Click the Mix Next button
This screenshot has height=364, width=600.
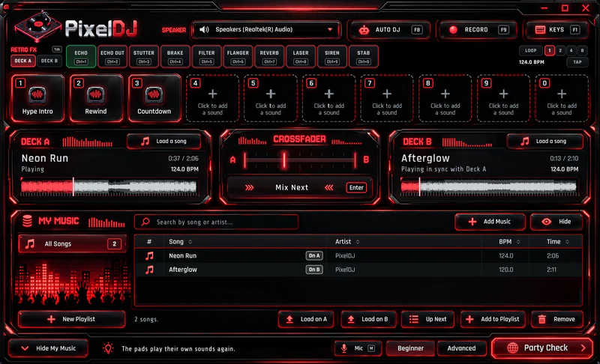tap(298, 187)
